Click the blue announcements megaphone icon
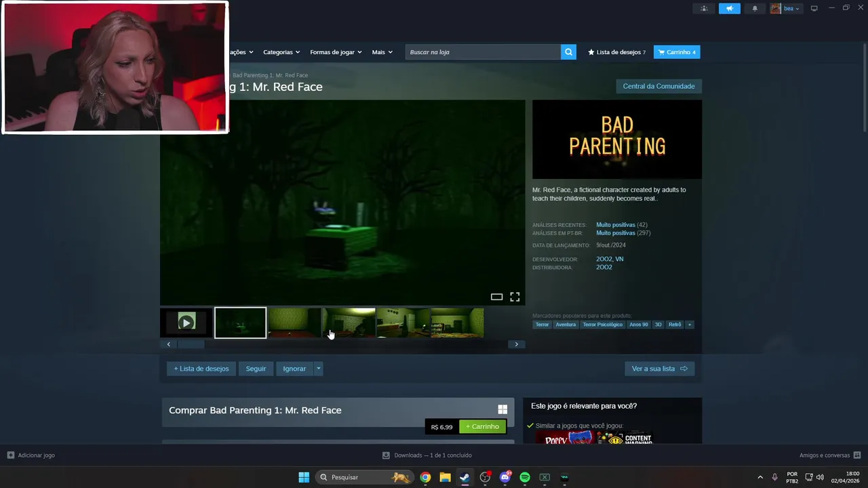Screen dimensions: 868x488 click(x=730, y=9)
